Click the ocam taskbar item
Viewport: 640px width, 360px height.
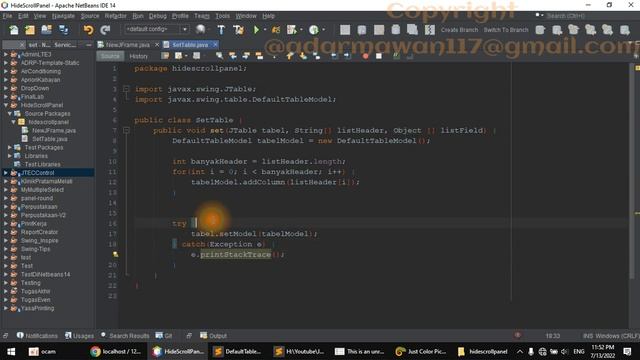point(42,352)
